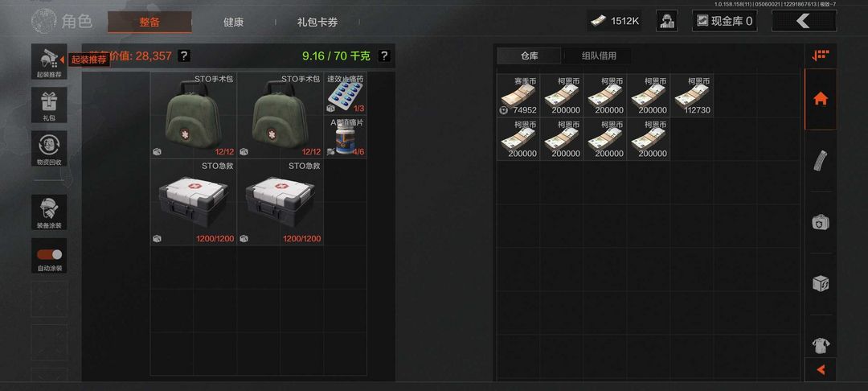Image resolution: width=868 pixels, height=391 pixels.
Task: Collapse sidebar with the orange arrow at bottom right
Action: tap(821, 369)
